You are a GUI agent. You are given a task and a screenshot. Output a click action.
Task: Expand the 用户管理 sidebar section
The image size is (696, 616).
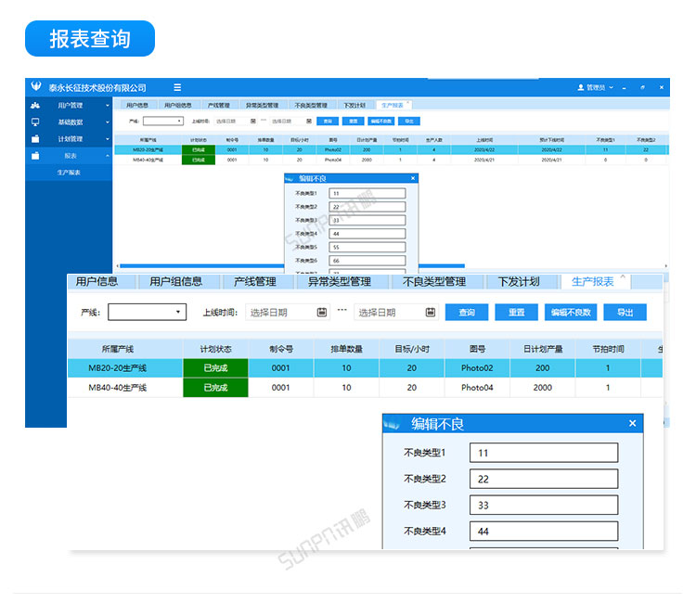(x=107, y=106)
